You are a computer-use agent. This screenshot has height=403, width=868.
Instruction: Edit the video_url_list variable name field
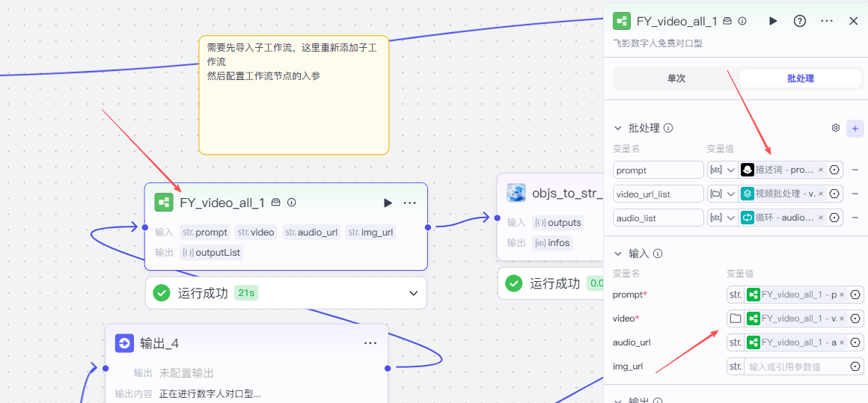click(657, 194)
